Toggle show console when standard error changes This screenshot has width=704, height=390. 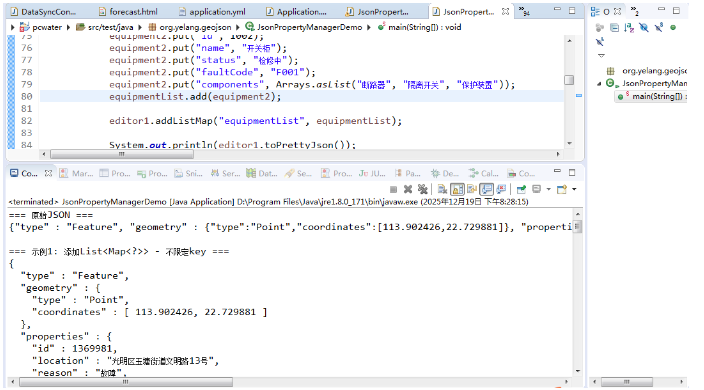coord(501,189)
